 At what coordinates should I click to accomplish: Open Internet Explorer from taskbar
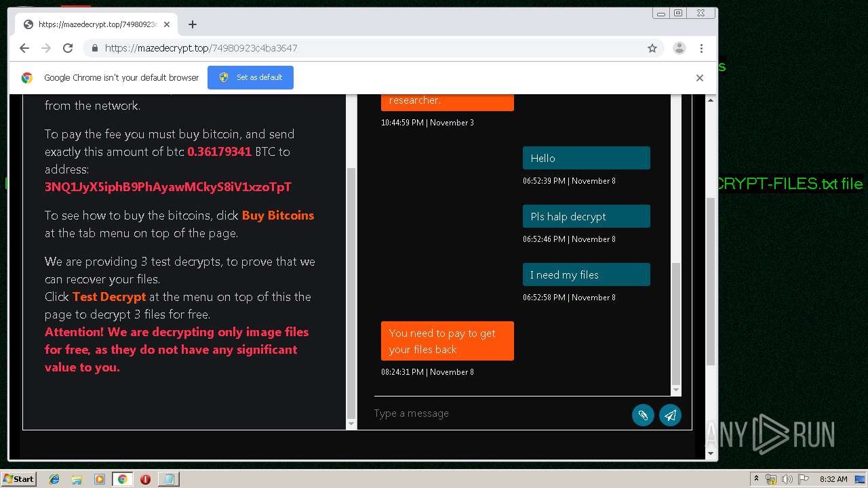54,479
